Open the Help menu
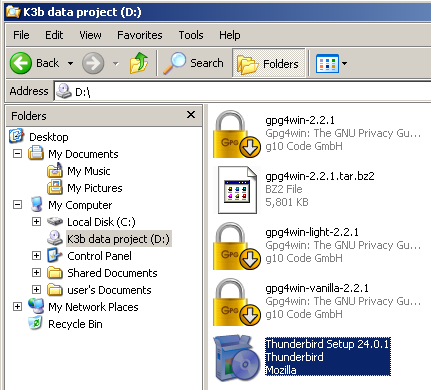Viewport: 431px width, 390px height. 230,35
